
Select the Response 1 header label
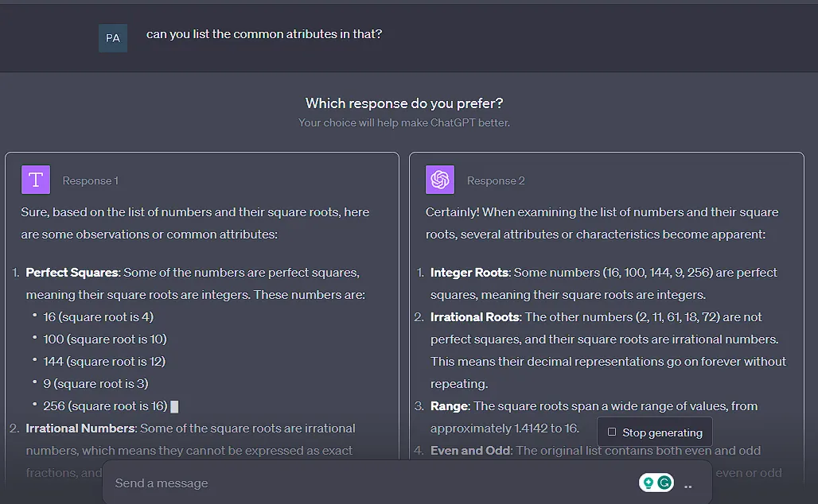click(90, 180)
